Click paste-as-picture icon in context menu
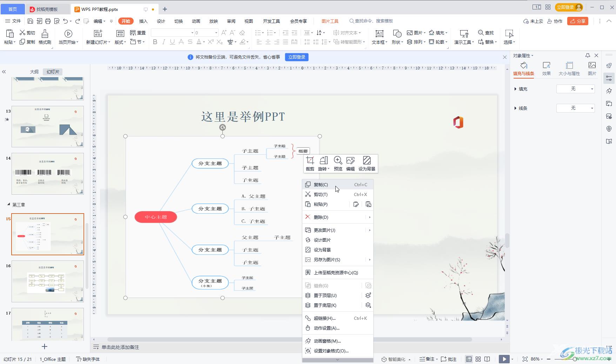616x364 pixels. (x=368, y=204)
